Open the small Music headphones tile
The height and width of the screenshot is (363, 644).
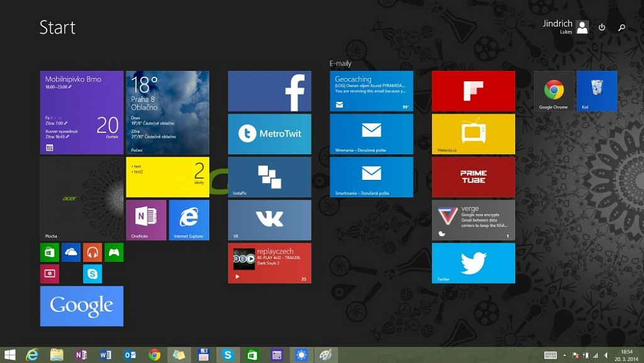coord(92,252)
